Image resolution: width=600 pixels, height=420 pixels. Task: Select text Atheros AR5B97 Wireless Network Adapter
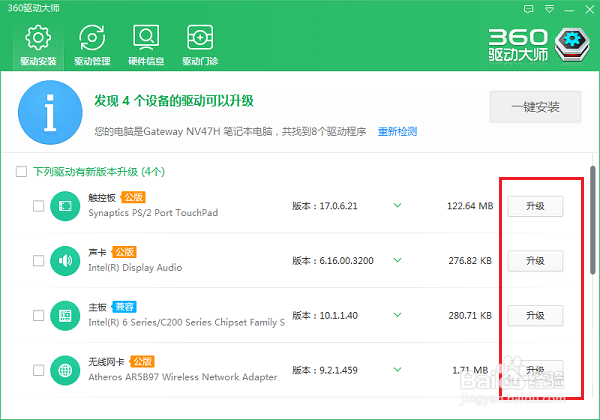(183, 377)
